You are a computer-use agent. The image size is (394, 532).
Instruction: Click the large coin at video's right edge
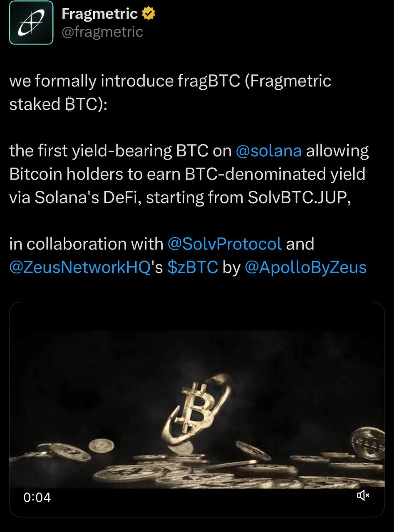[x=368, y=443]
